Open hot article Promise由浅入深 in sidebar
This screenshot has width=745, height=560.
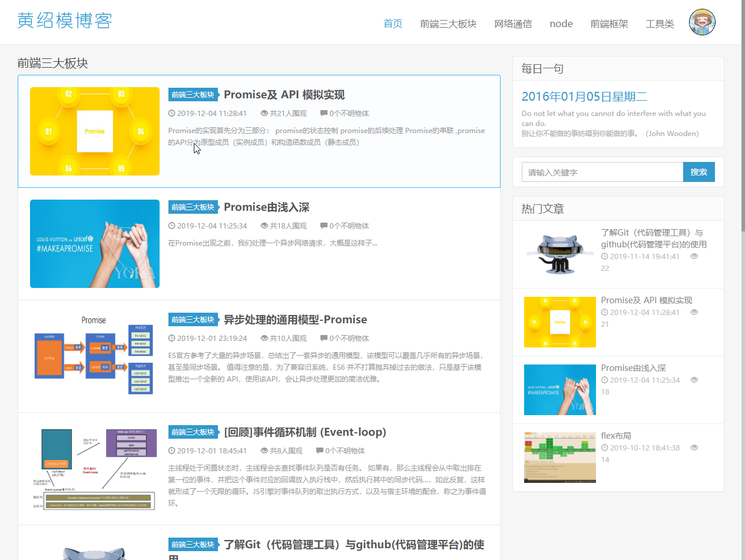point(633,368)
